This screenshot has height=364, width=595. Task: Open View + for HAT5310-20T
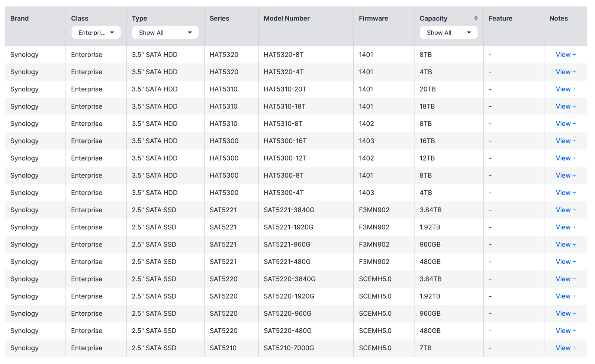click(x=566, y=89)
